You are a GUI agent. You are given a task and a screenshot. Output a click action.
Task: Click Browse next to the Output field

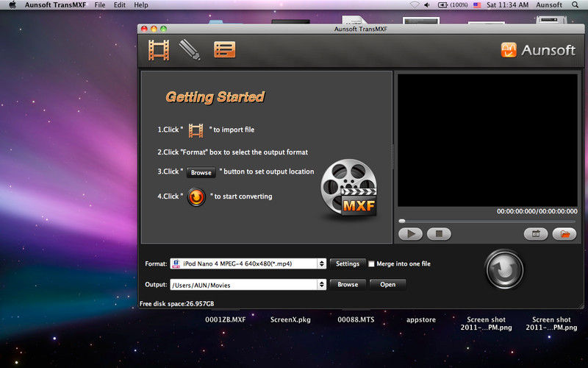point(348,284)
